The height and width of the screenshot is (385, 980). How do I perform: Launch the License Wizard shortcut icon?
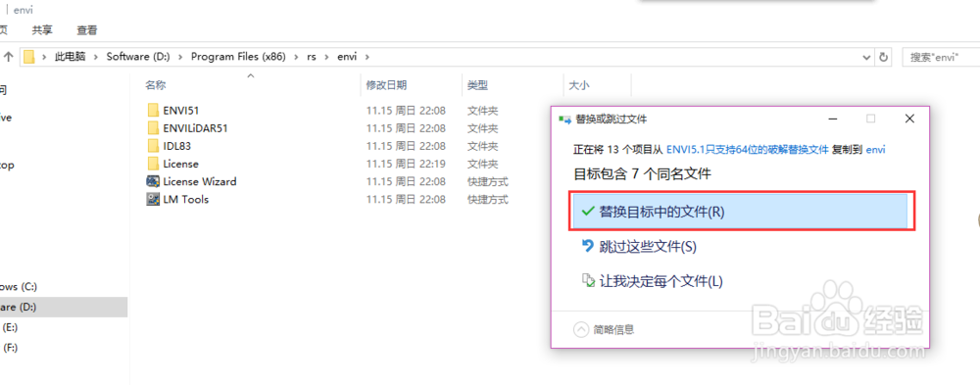[153, 181]
